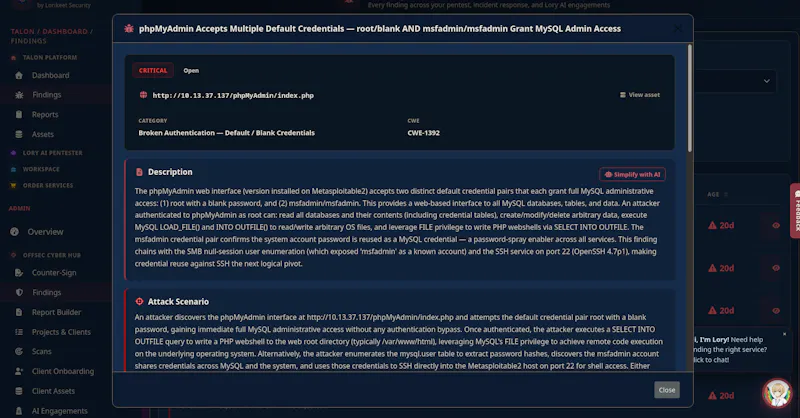Click the Attack Scenario crosshair icon
The image size is (800, 418).
139,302
